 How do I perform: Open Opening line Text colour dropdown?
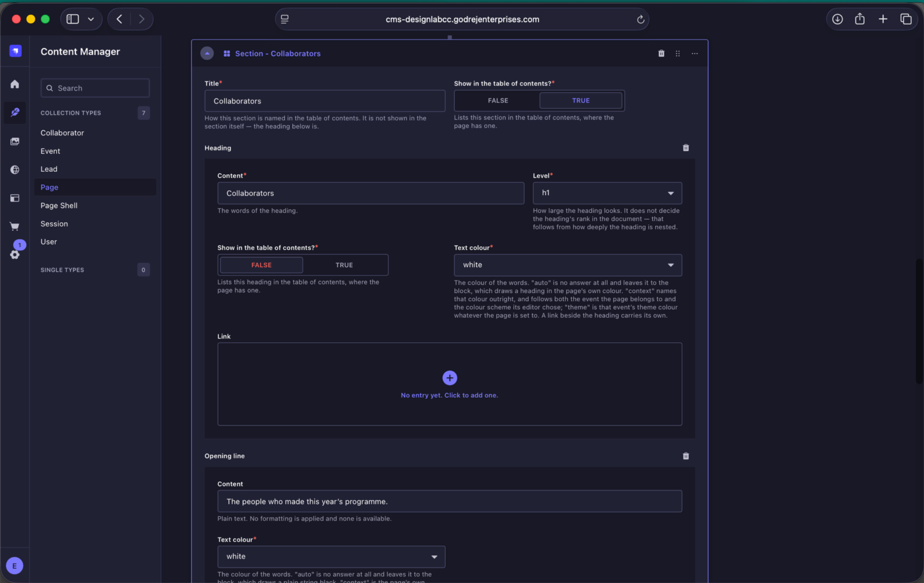point(331,556)
